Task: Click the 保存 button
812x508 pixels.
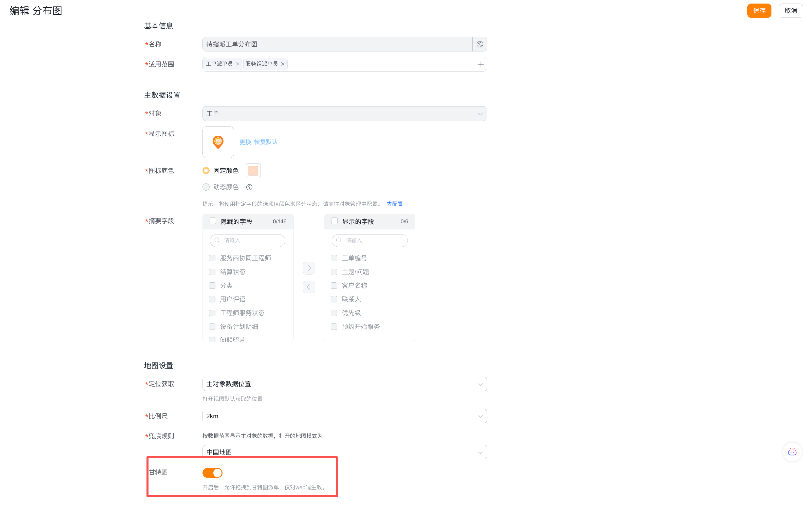Action: click(x=759, y=10)
